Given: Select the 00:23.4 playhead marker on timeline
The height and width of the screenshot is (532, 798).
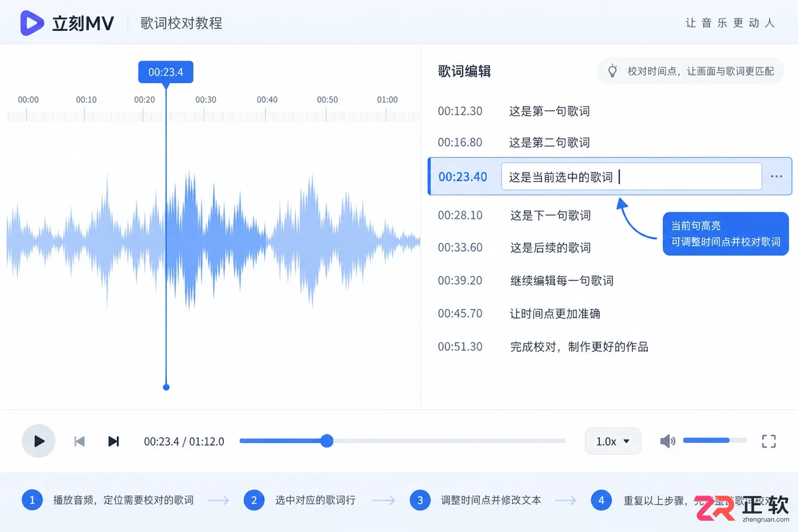Looking at the screenshot, I should 166,72.
